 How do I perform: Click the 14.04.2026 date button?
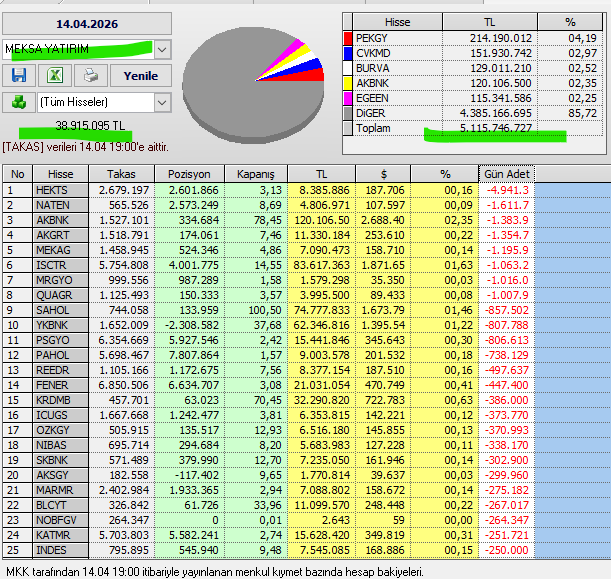[x=87, y=24]
